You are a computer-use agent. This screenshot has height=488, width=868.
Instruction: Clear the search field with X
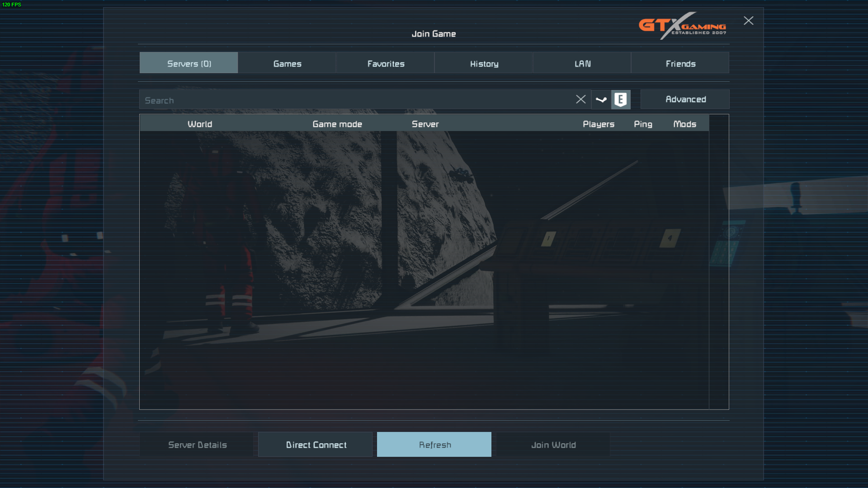(x=580, y=99)
